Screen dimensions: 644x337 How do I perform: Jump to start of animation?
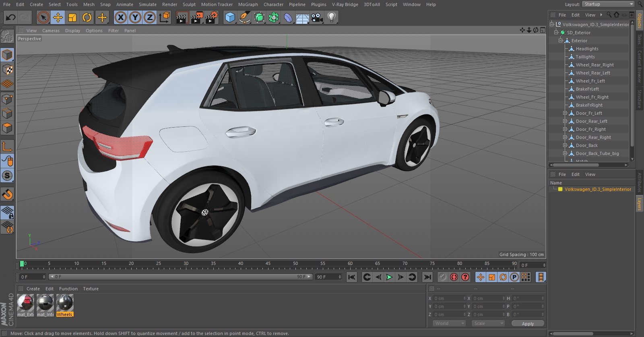tap(351, 277)
